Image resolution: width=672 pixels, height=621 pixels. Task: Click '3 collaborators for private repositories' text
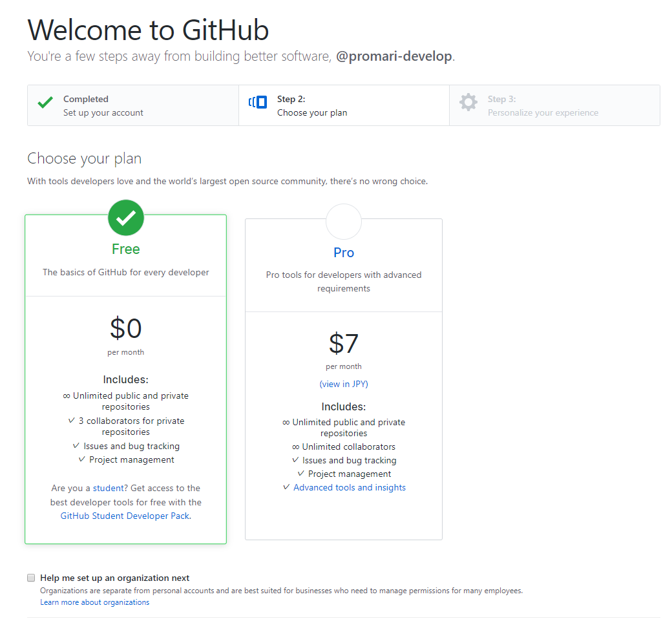(x=131, y=426)
